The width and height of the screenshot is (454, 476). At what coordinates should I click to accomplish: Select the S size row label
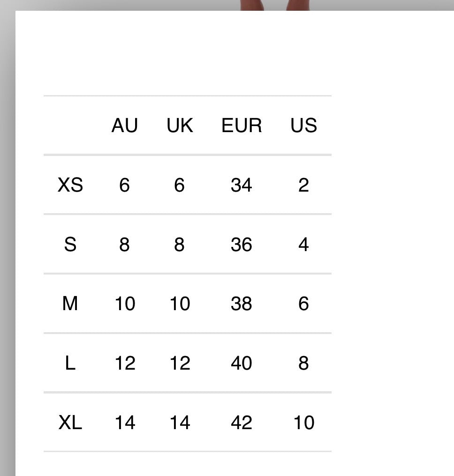70,244
